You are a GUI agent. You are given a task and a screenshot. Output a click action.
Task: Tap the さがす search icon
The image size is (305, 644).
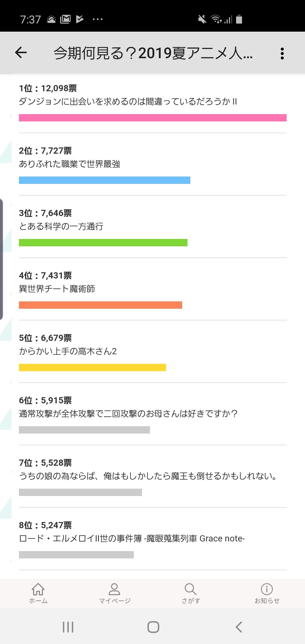[191, 593]
